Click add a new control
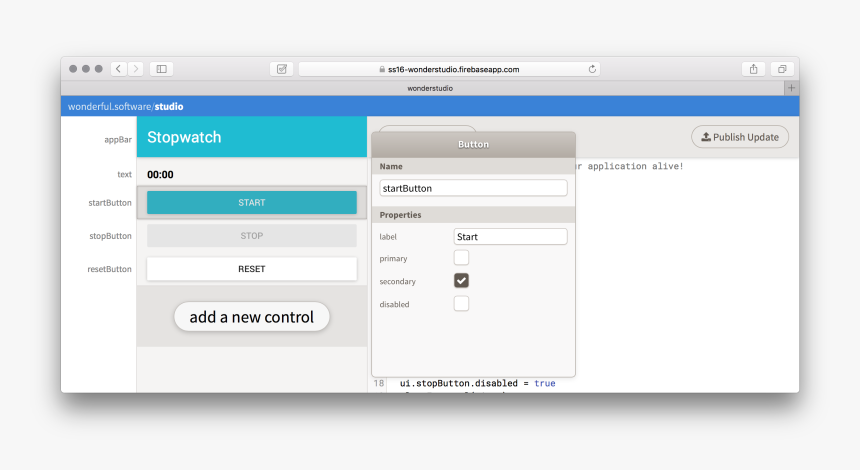This screenshot has height=470, width=860. tap(252, 317)
